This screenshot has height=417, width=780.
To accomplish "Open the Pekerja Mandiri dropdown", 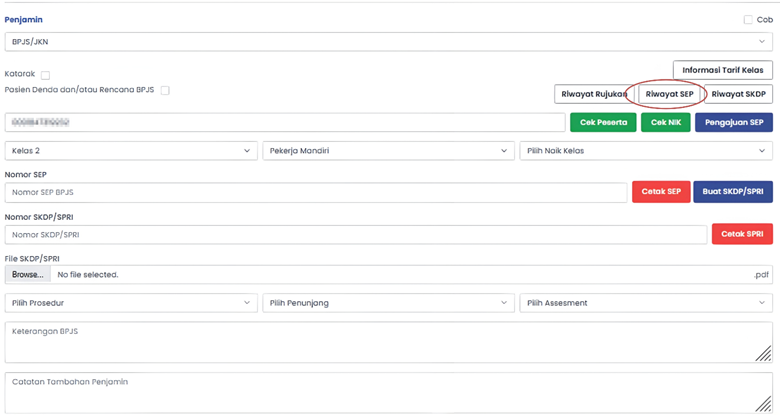I will [388, 151].
